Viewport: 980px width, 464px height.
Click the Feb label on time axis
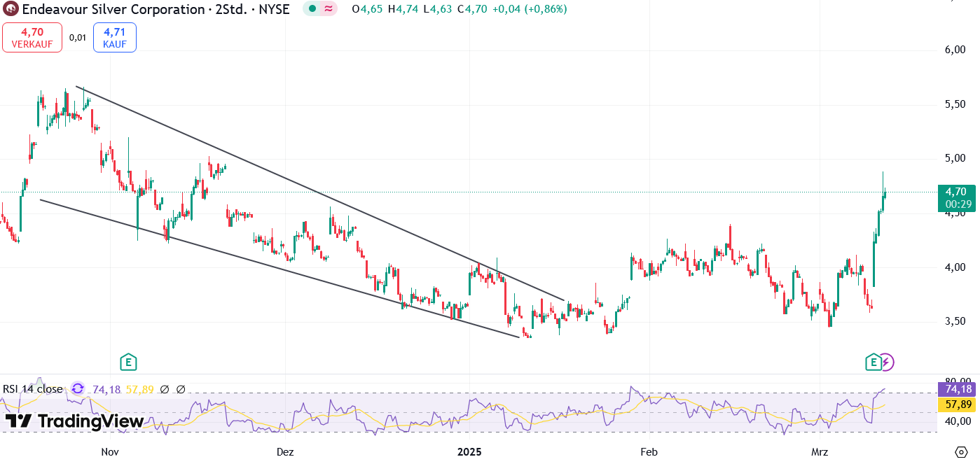coord(649,451)
